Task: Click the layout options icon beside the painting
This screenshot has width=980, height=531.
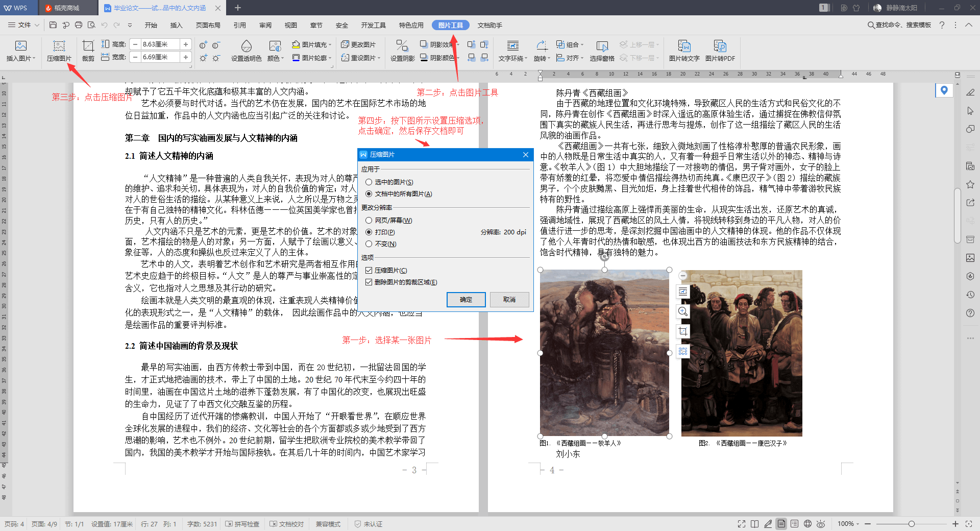Action: point(683,292)
